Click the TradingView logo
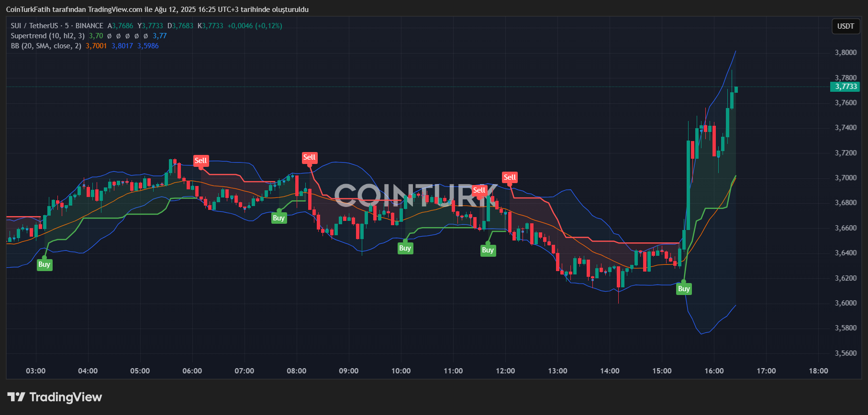This screenshot has width=868, height=415. [x=55, y=397]
